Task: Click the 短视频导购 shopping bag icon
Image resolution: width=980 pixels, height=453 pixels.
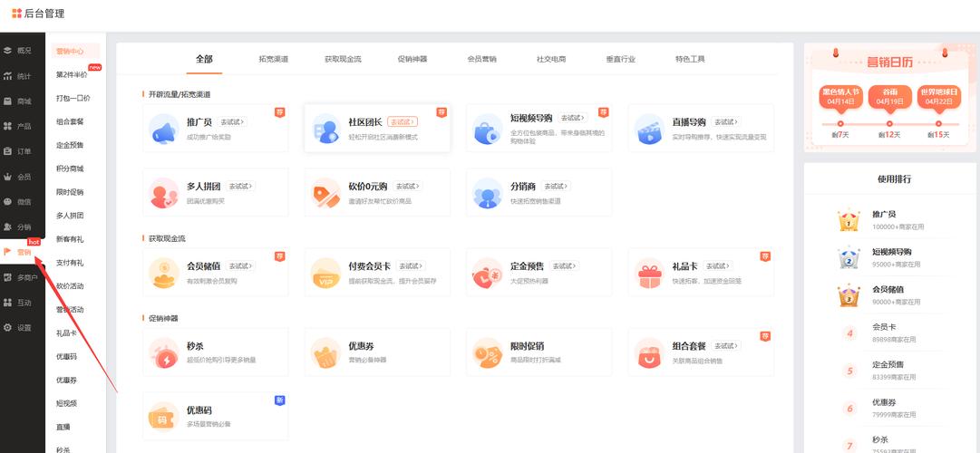Action: (487, 130)
